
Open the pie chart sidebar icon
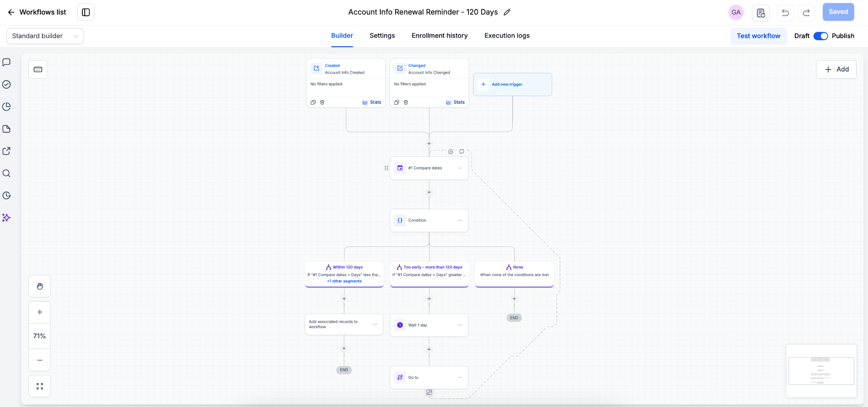6,107
